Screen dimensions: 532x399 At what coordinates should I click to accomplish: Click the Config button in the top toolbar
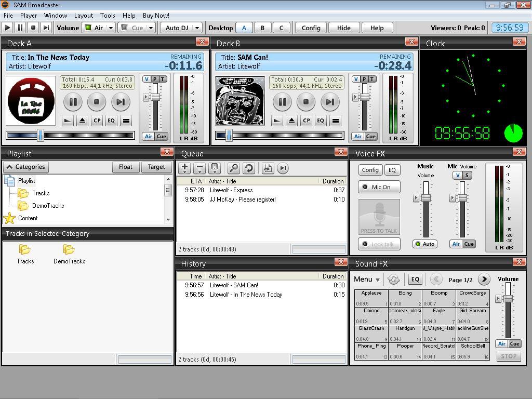click(x=311, y=28)
